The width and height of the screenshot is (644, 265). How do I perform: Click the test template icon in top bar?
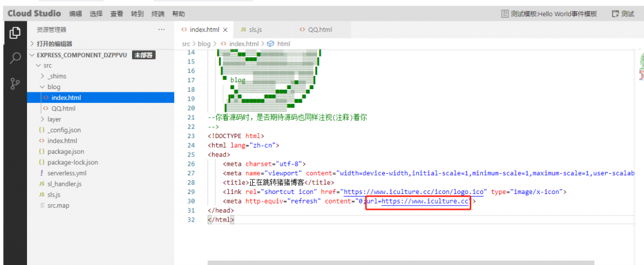504,13
